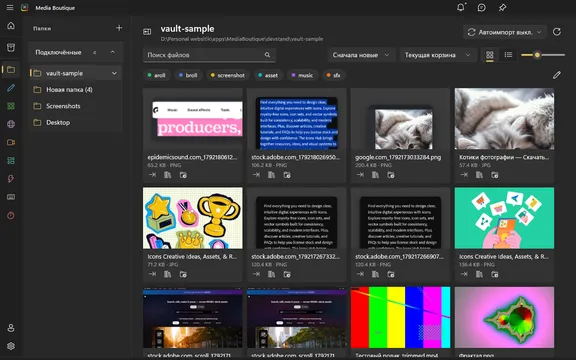Open the blue highlighted text thumbnail
Image resolution: width=576 pixels, height=360 pixels.
pyautogui.click(x=296, y=118)
